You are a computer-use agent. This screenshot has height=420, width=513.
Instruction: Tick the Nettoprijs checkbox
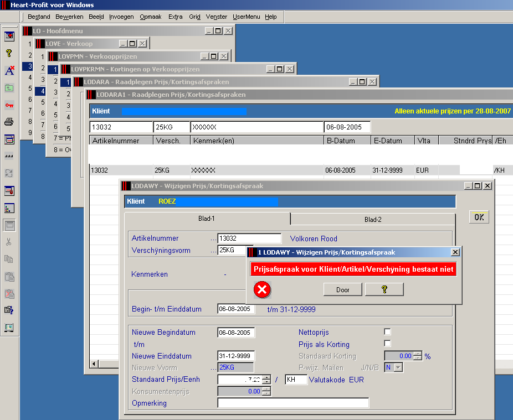(387, 332)
